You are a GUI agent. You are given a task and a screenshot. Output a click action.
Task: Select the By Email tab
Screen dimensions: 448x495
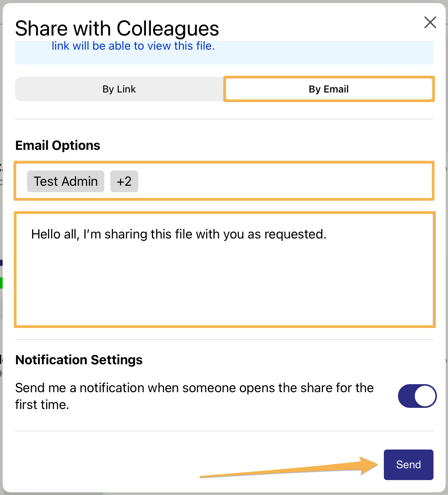coord(328,89)
